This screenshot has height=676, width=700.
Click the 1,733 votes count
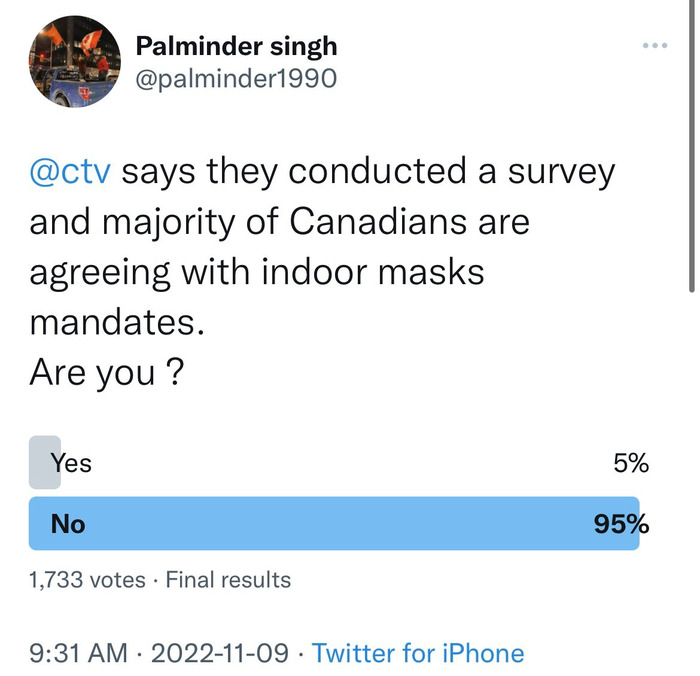(87, 579)
